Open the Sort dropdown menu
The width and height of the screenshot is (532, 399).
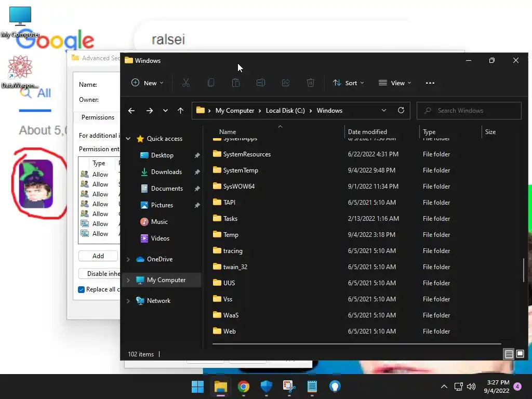coord(348,83)
